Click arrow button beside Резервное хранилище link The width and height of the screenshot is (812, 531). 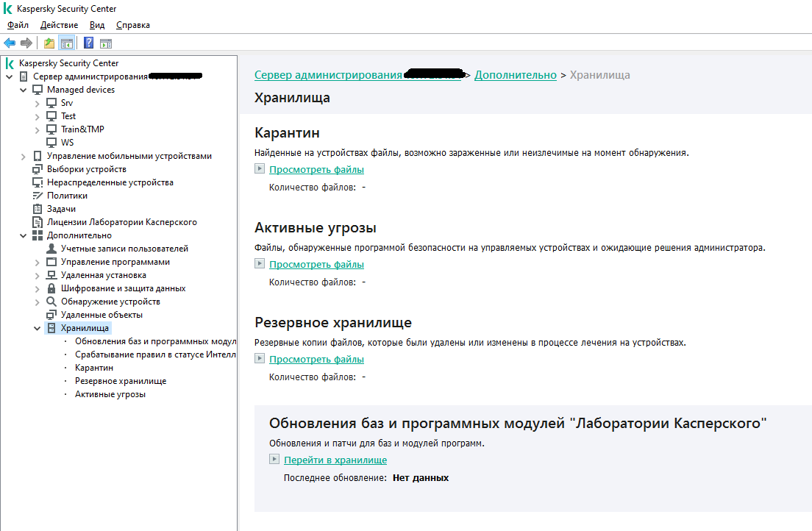coord(260,358)
